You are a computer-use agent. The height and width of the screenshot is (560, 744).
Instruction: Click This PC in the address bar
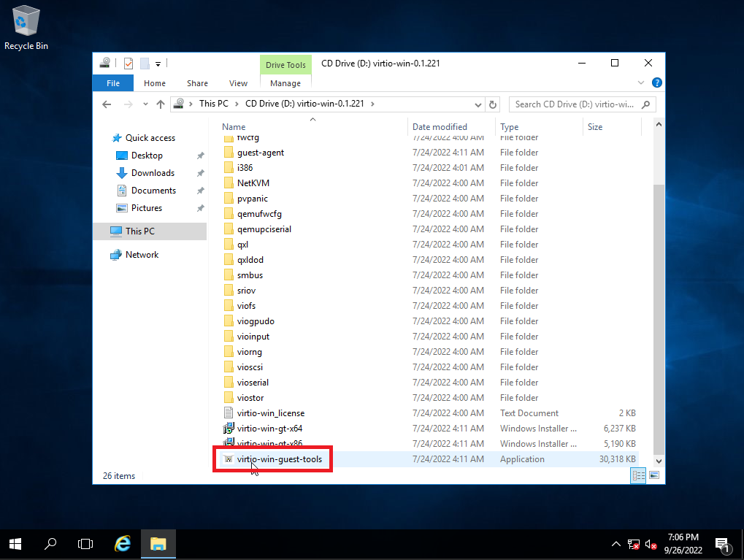pos(213,104)
